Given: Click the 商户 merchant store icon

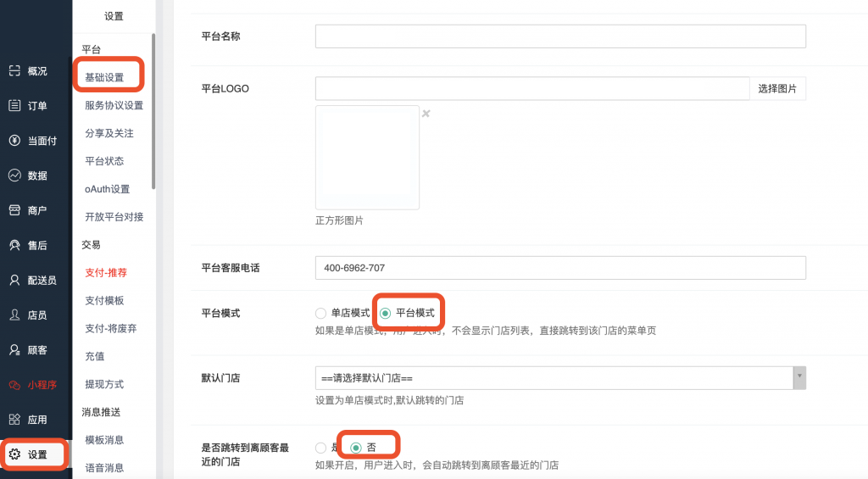Looking at the screenshot, I should (x=14, y=210).
